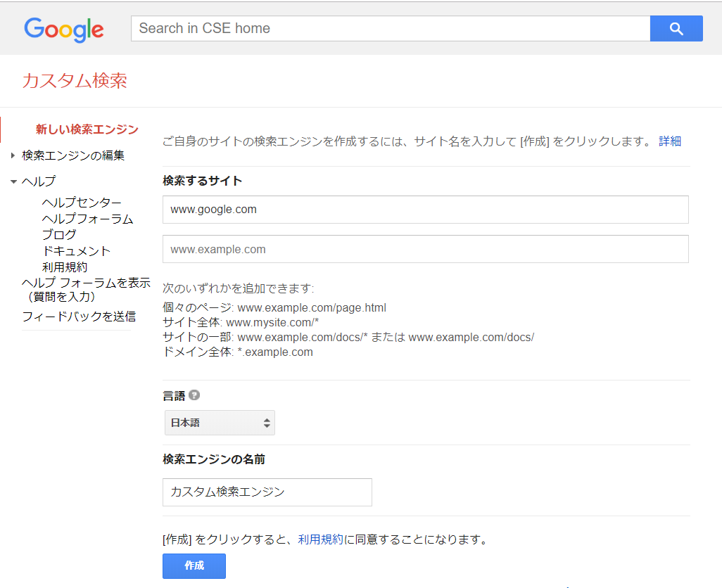Screen dimensions: 722x588
Task: Select 新しい検索エンジン in the sidebar
Action: [x=87, y=129]
